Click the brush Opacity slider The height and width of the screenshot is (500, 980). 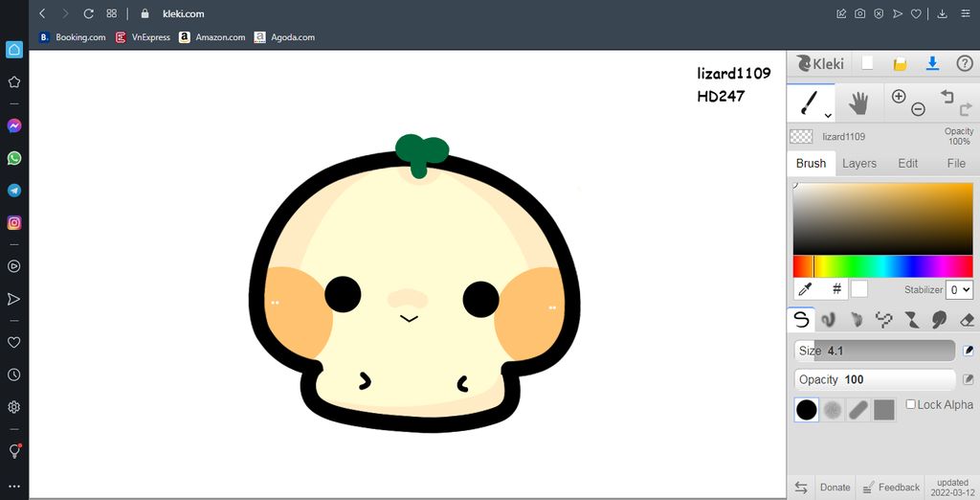(875, 379)
